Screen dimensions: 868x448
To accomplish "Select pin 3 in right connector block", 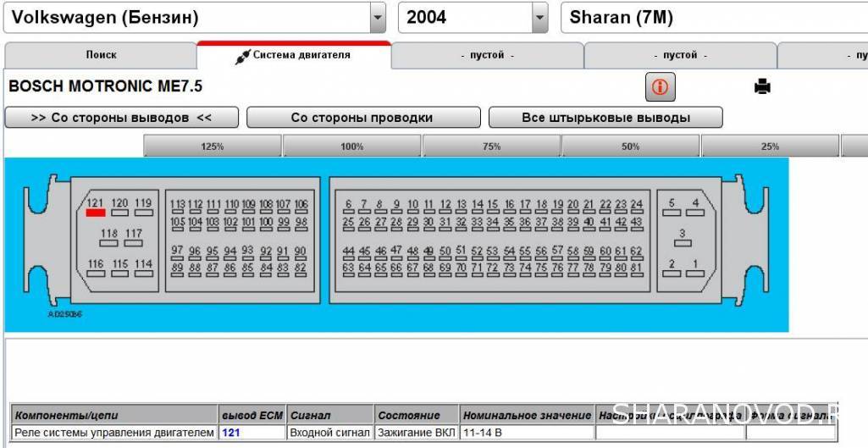I will pyautogui.click(x=683, y=242).
